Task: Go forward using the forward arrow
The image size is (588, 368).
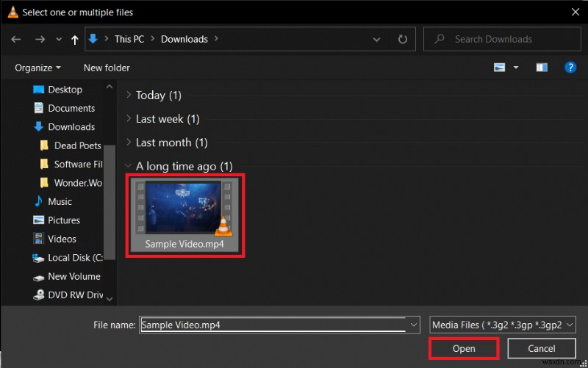Action: click(x=40, y=39)
